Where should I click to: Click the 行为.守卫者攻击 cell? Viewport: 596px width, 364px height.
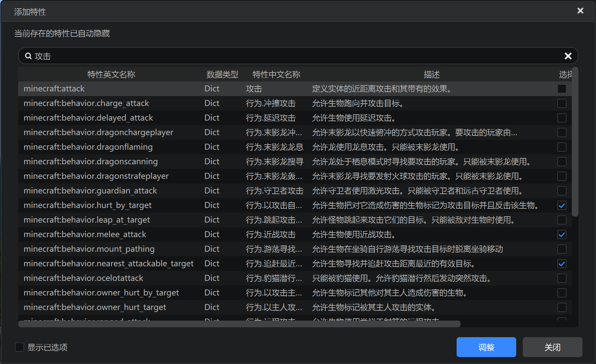pos(274,191)
